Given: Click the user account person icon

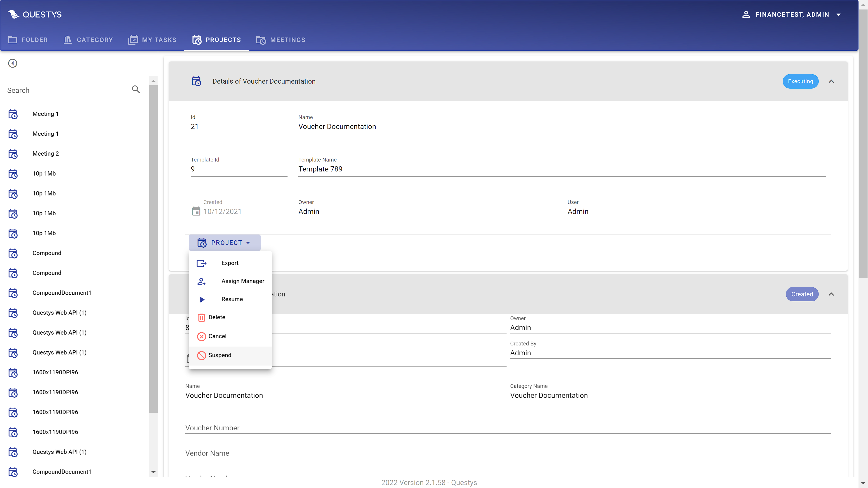Looking at the screenshot, I should click(746, 14).
